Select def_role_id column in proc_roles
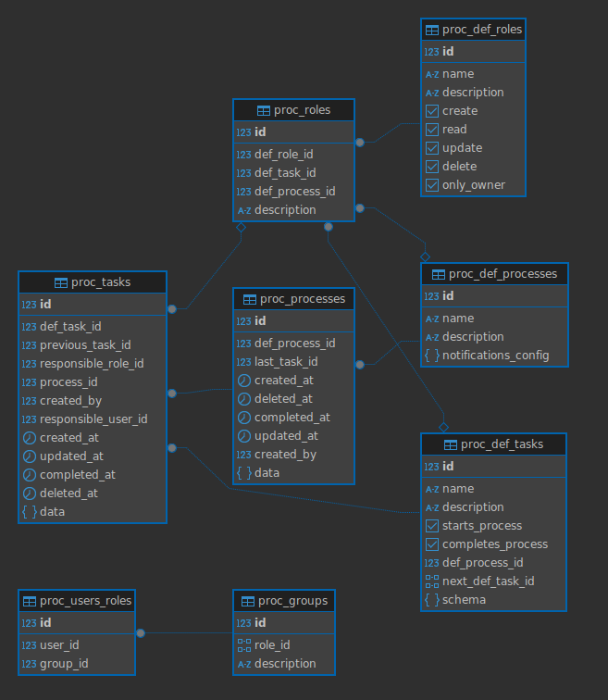This screenshot has width=608, height=700. (x=293, y=155)
